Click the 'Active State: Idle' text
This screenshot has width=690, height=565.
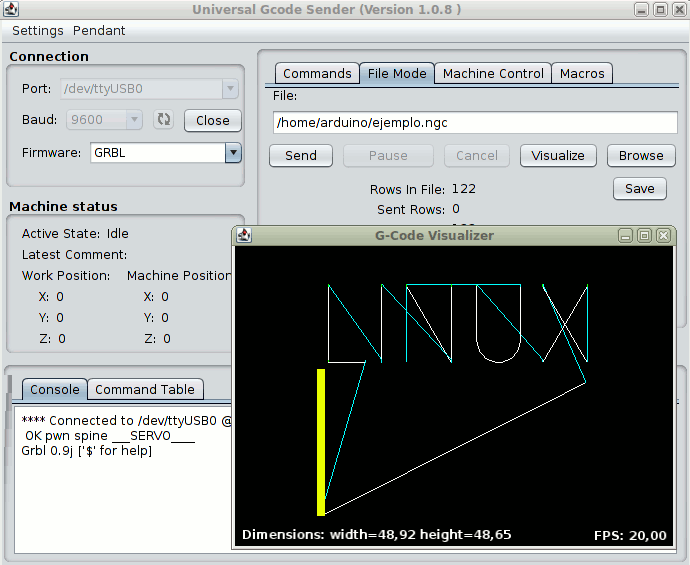(x=75, y=234)
